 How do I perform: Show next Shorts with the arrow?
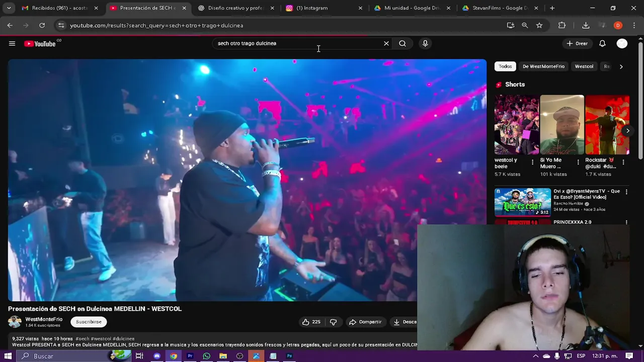point(627,131)
